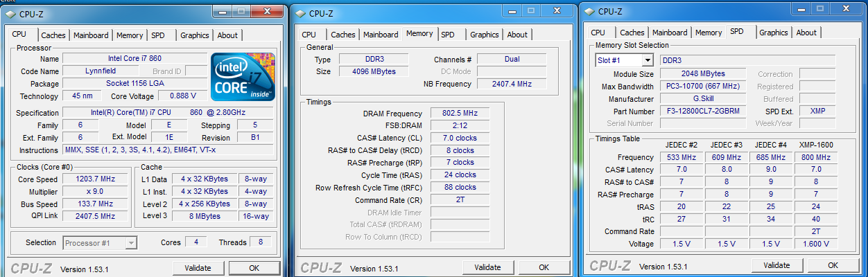This screenshot has height=277, width=868.
Task: Click the '88 clocks' tRFC value
Action: pos(460,188)
